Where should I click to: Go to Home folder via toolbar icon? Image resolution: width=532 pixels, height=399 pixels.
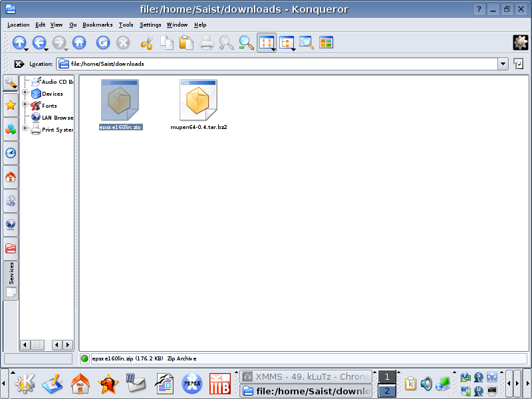coord(79,43)
